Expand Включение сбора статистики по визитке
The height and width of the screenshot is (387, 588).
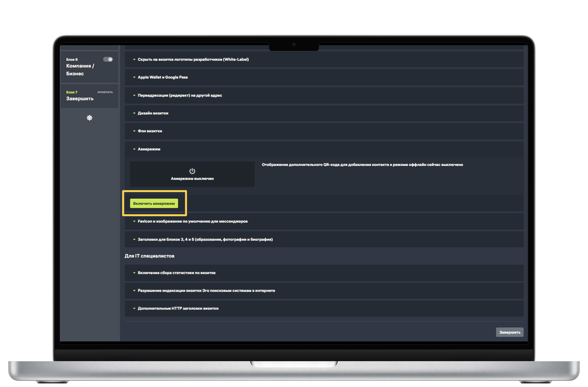point(324,273)
